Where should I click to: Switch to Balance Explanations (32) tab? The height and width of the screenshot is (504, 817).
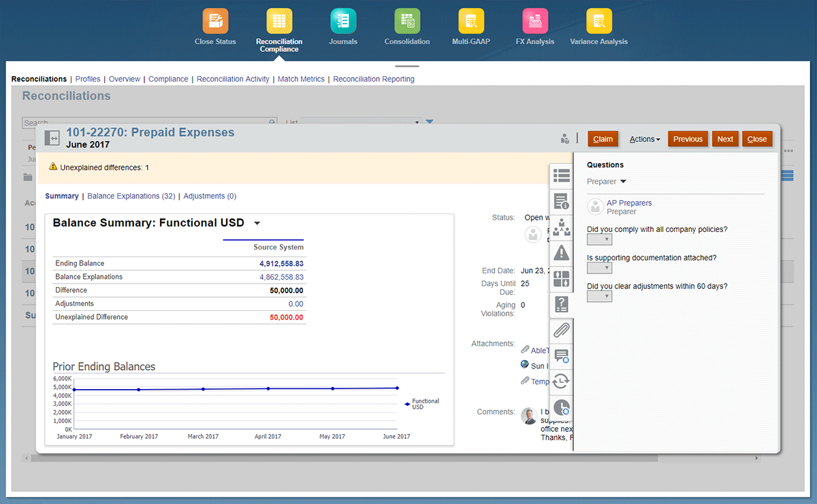coord(131,196)
